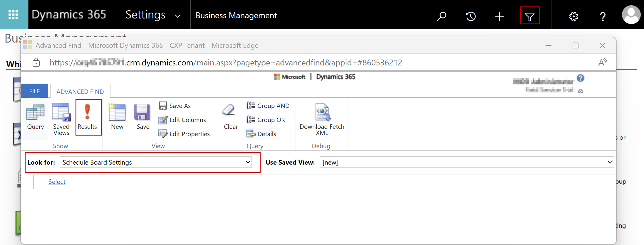Select Group OR
Screen dimensions: 644x245
point(266,120)
